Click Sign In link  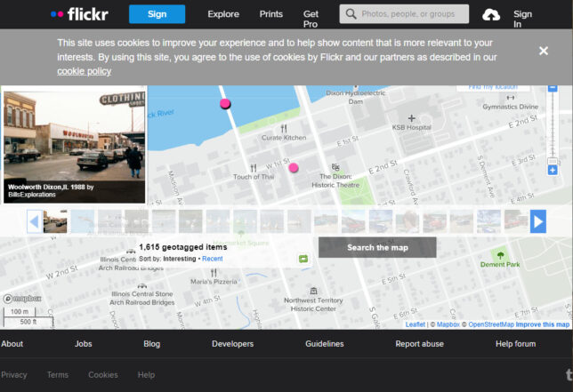522,19
